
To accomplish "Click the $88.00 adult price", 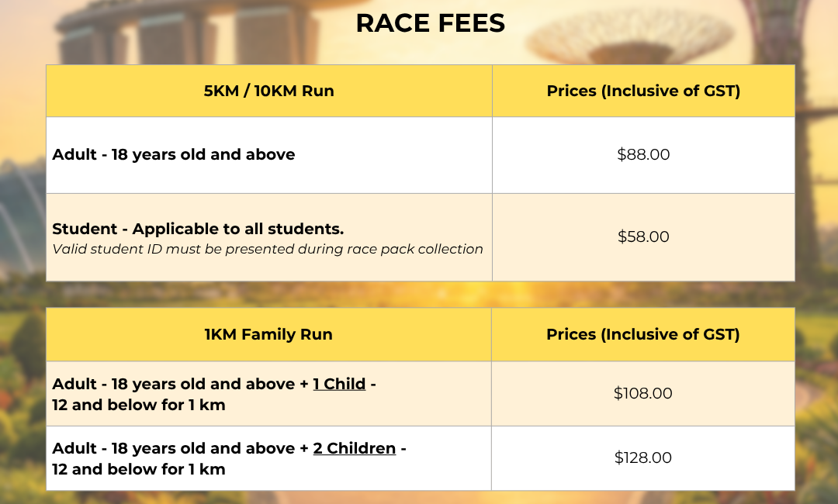I will tap(643, 154).
